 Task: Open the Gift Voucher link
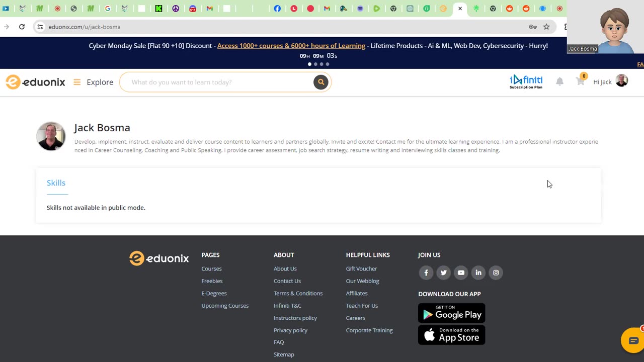pyautogui.click(x=361, y=268)
